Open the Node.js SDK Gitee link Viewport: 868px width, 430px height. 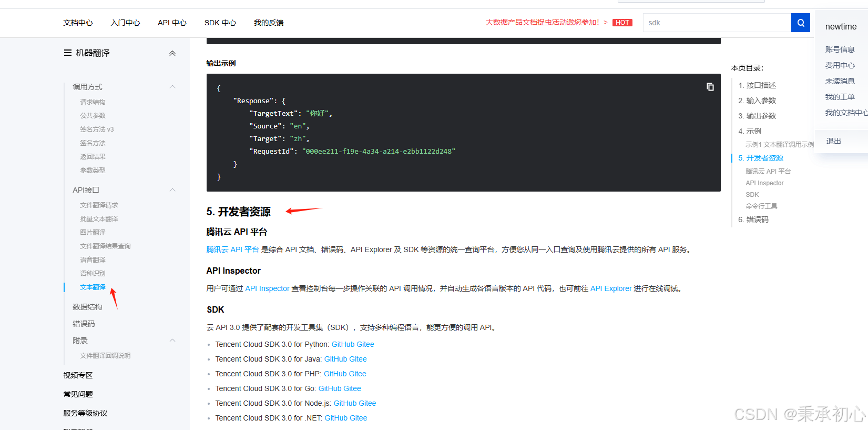[x=367, y=403]
